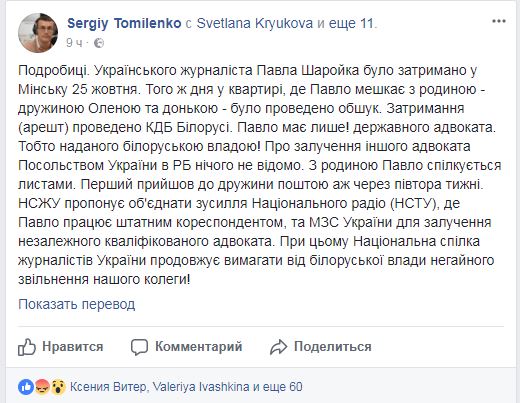Open Svetlana Kryukova's tagged profile
Screen dimensions: 520x403
(255, 23)
